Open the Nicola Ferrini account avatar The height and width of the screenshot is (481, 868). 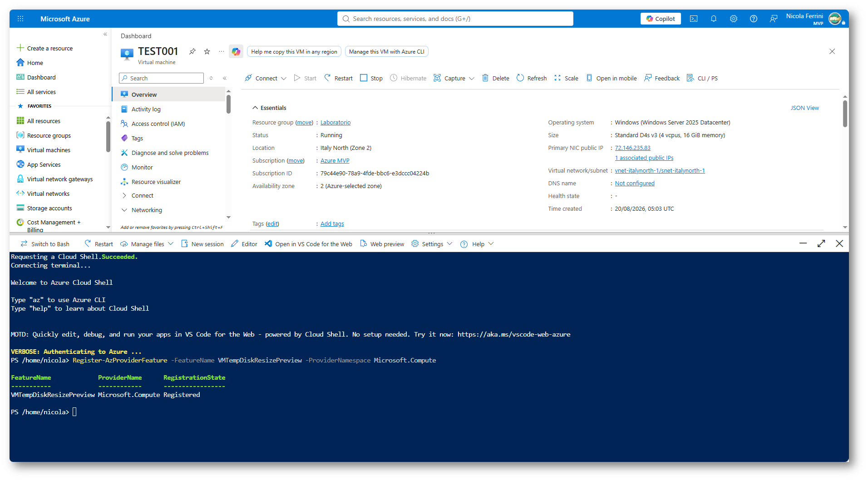click(x=835, y=19)
